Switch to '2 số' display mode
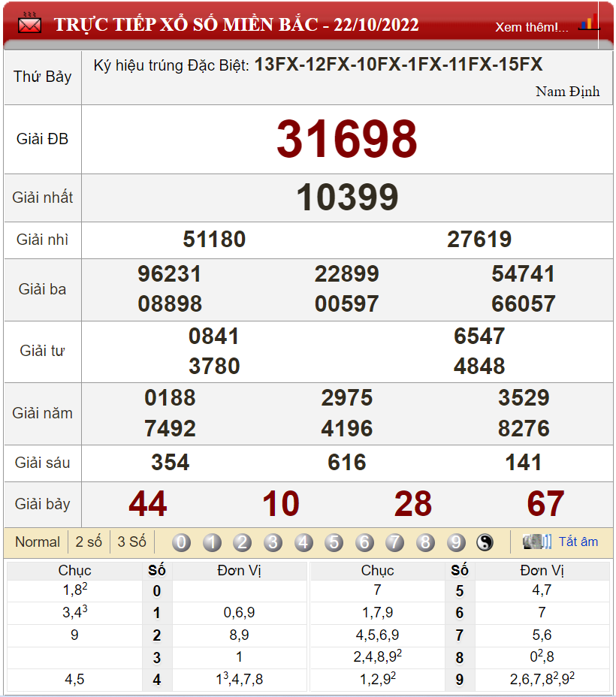The width and height of the screenshot is (616, 697). pyautogui.click(x=89, y=542)
